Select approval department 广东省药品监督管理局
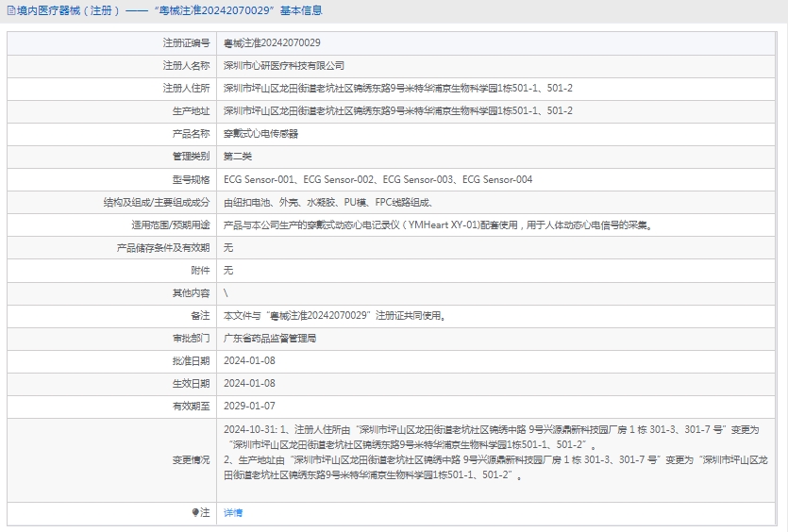Viewport: 788px width, 532px height. (x=270, y=338)
